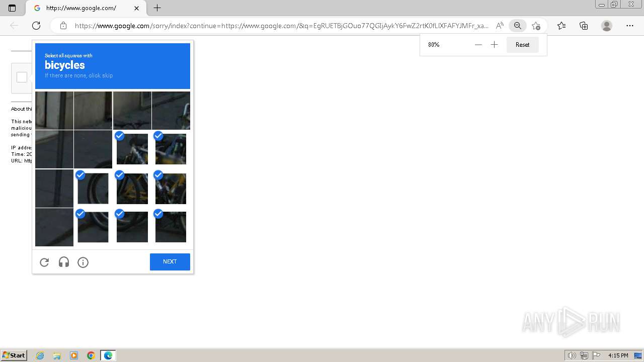Select the https://www.google.com/ tab

coord(85,8)
